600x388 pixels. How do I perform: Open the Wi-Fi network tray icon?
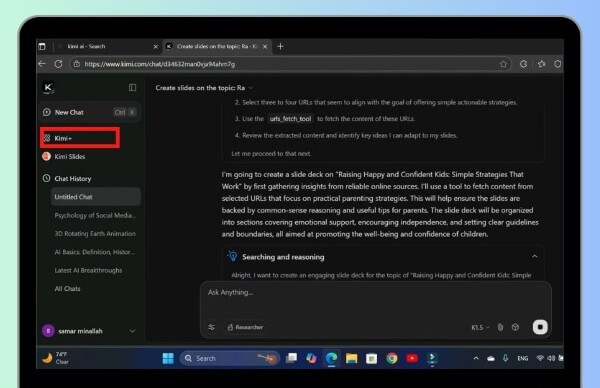pyautogui.click(x=540, y=358)
